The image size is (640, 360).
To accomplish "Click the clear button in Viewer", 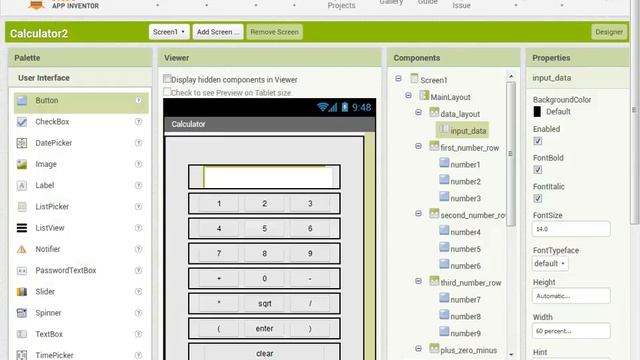I will tap(264, 353).
